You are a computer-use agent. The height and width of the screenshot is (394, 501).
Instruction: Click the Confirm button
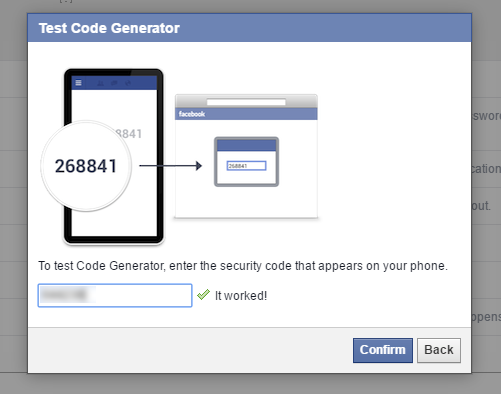383,350
